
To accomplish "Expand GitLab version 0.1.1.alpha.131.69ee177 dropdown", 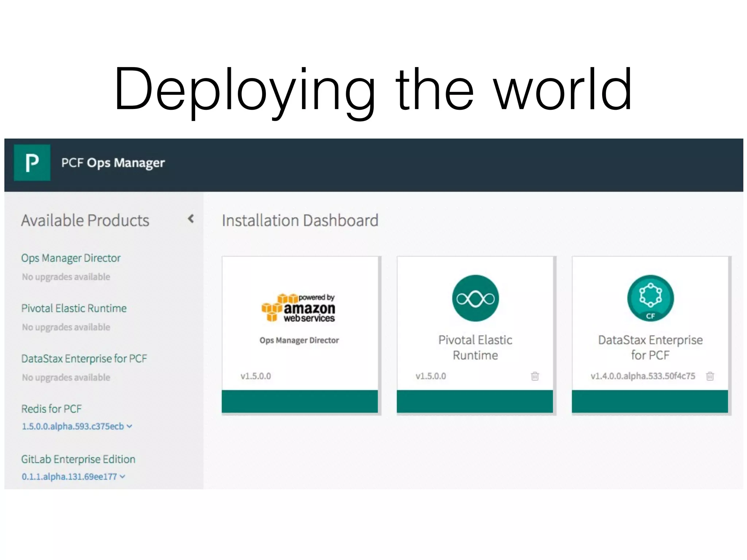I will click(x=73, y=477).
